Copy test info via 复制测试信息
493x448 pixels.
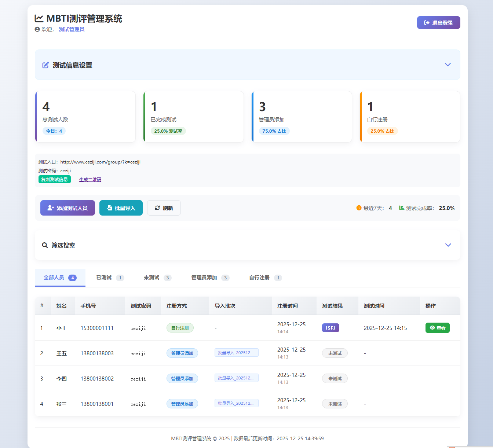pyautogui.click(x=55, y=179)
